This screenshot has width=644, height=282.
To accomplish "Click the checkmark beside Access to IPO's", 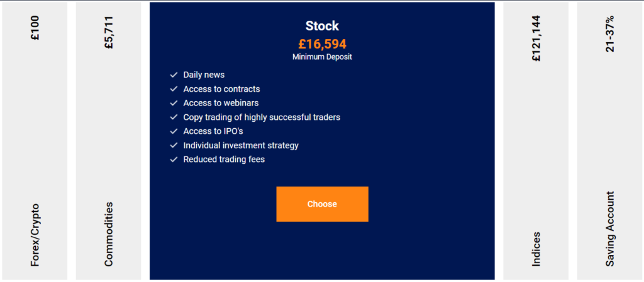I will coord(174,131).
